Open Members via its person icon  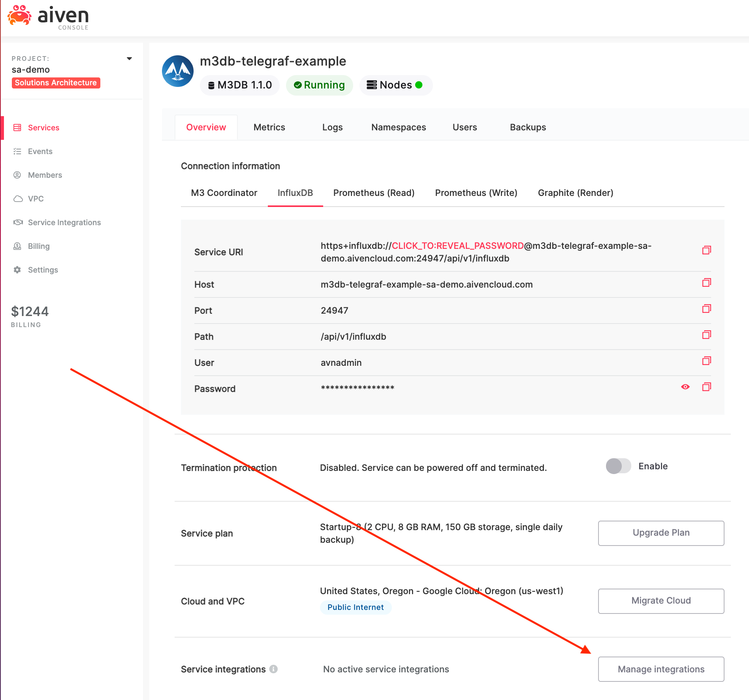pyautogui.click(x=17, y=175)
